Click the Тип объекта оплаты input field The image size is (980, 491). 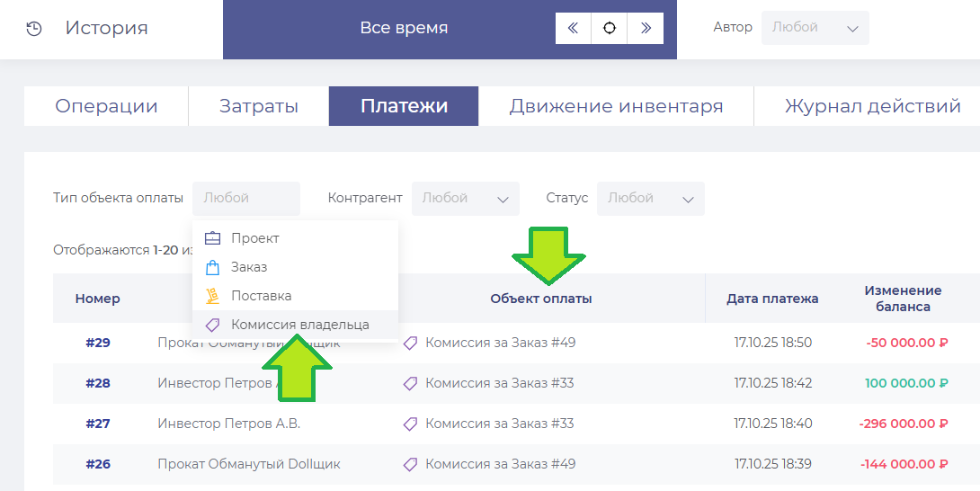pyautogui.click(x=245, y=199)
